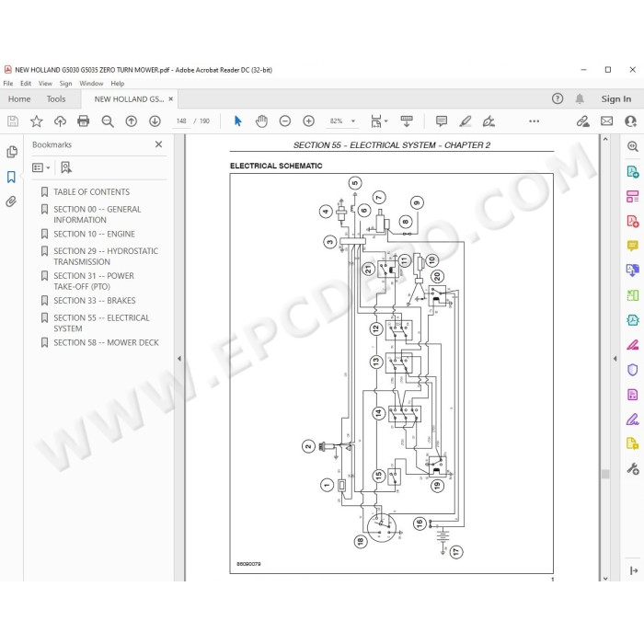Toggle the bookmarks panel icon

11,177
